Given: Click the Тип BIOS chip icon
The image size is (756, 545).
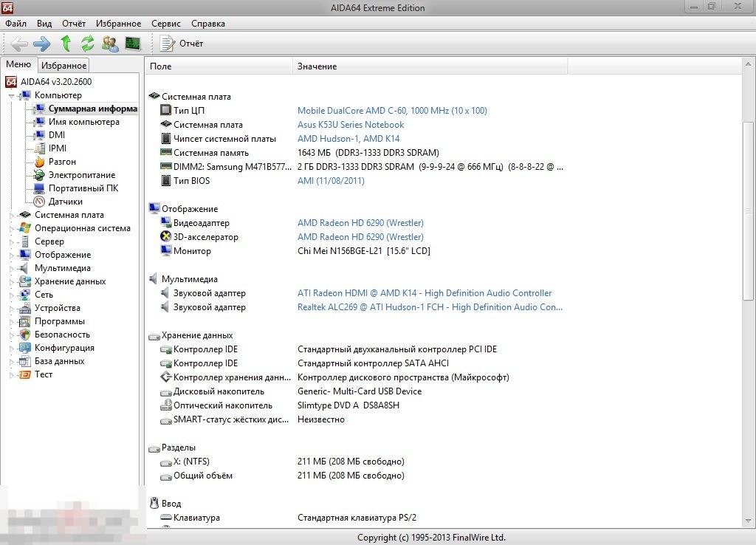Looking at the screenshot, I should [166, 181].
